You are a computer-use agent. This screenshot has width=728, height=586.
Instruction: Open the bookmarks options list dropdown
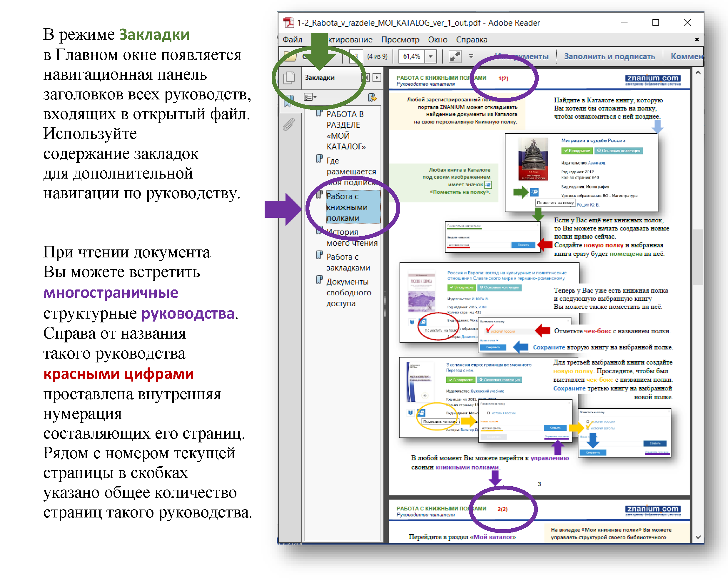[310, 97]
